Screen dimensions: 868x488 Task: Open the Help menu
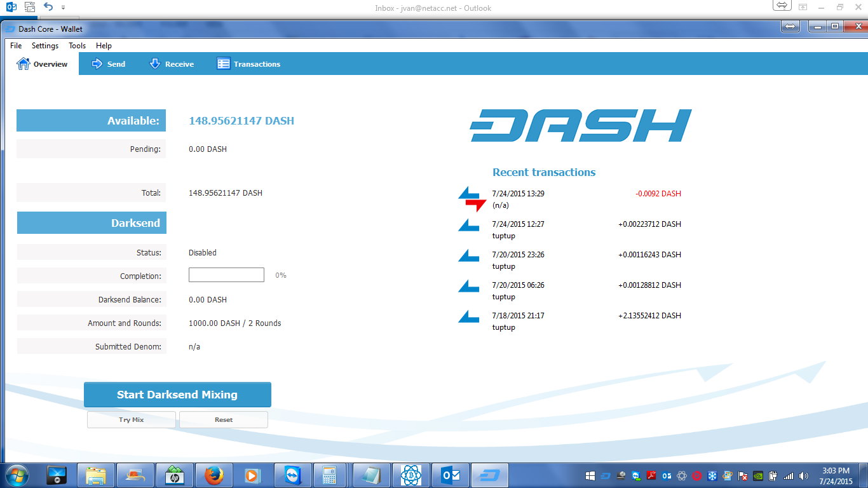point(104,46)
